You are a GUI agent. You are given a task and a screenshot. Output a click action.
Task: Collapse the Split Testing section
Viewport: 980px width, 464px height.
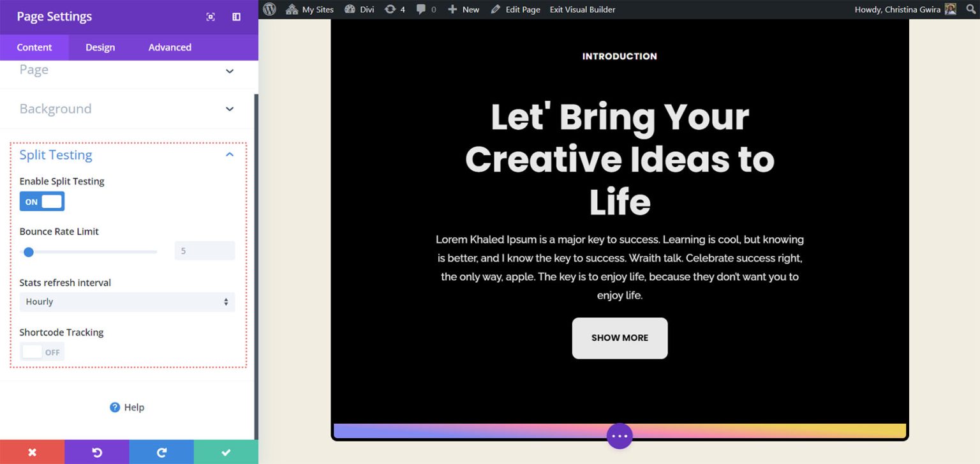click(x=229, y=154)
